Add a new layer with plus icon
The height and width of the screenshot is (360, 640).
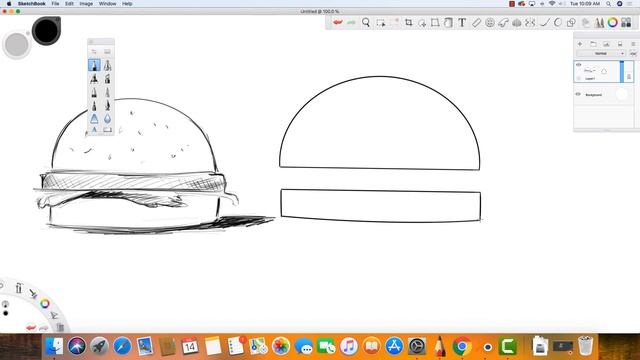[580, 44]
